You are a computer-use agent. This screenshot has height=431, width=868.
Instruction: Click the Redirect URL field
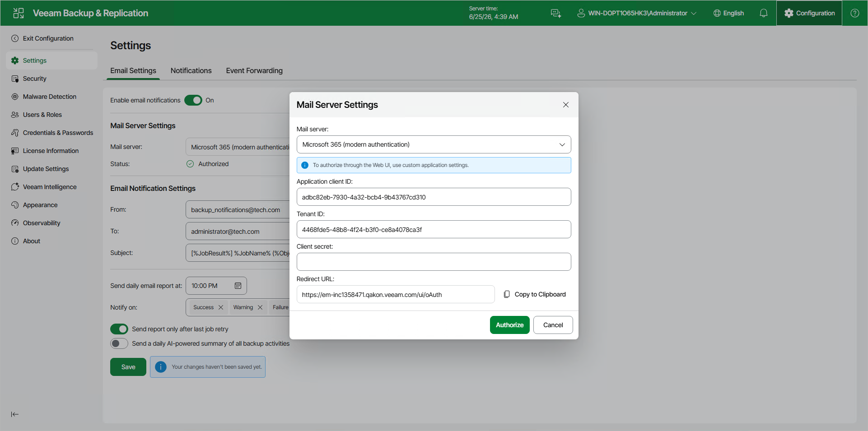click(396, 294)
